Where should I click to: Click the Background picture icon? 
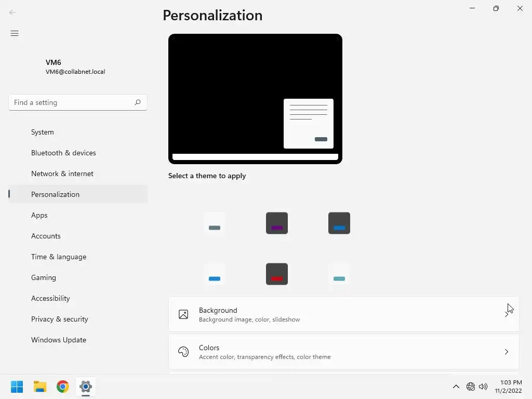tap(183, 314)
